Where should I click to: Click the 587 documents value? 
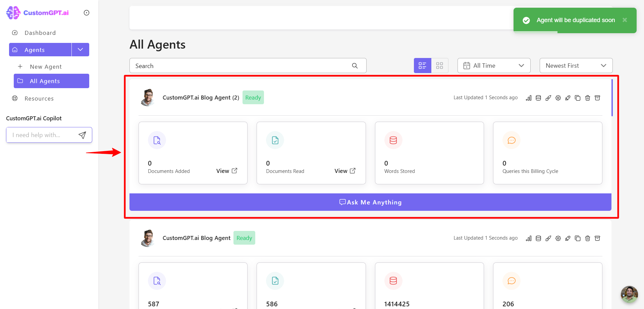(x=154, y=304)
